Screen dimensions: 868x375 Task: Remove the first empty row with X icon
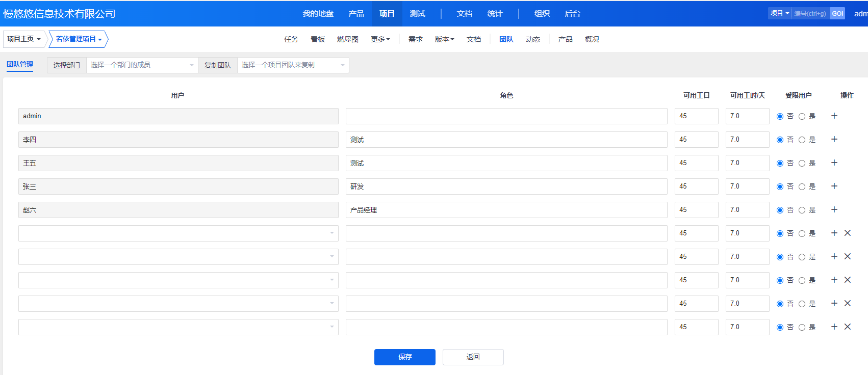tap(848, 233)
